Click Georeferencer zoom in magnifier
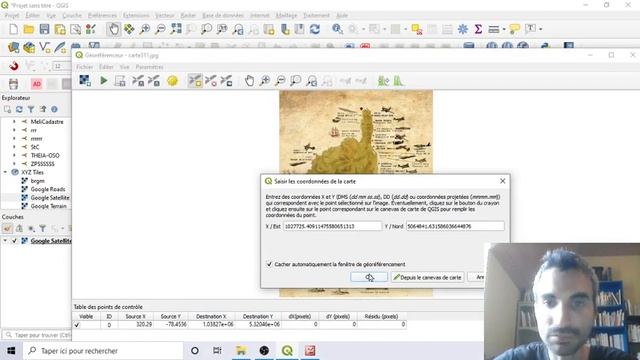Viewport: 640px width, 360px height. (265, 81)
